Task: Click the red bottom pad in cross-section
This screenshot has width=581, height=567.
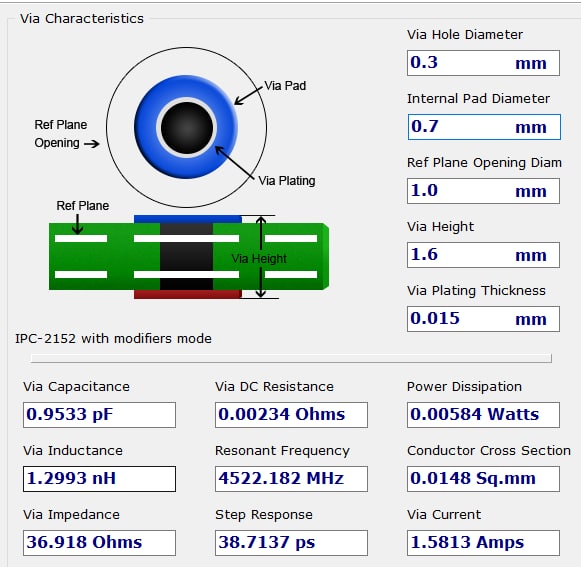Action: point(187,294)
